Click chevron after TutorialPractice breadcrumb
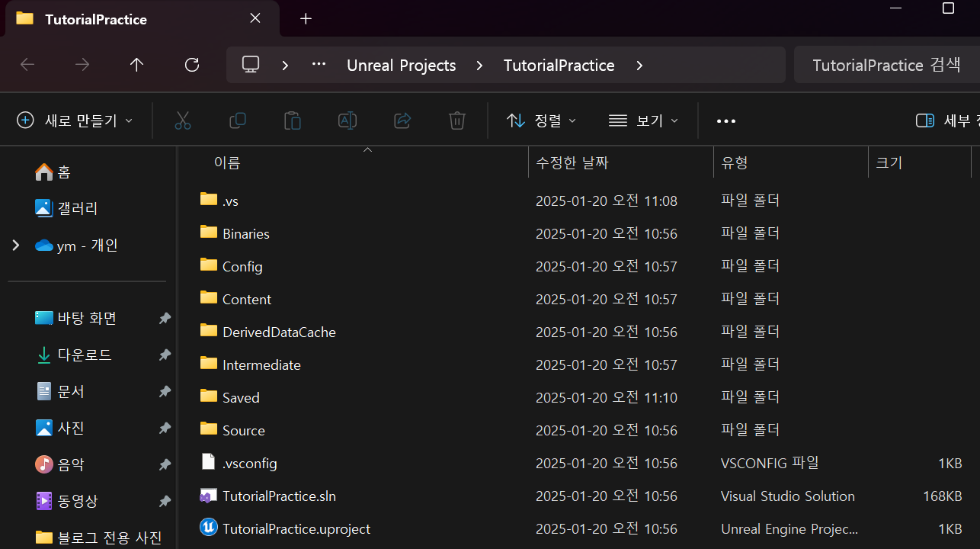Viewport: 980px width, 549px height. (x=639, y=66)
